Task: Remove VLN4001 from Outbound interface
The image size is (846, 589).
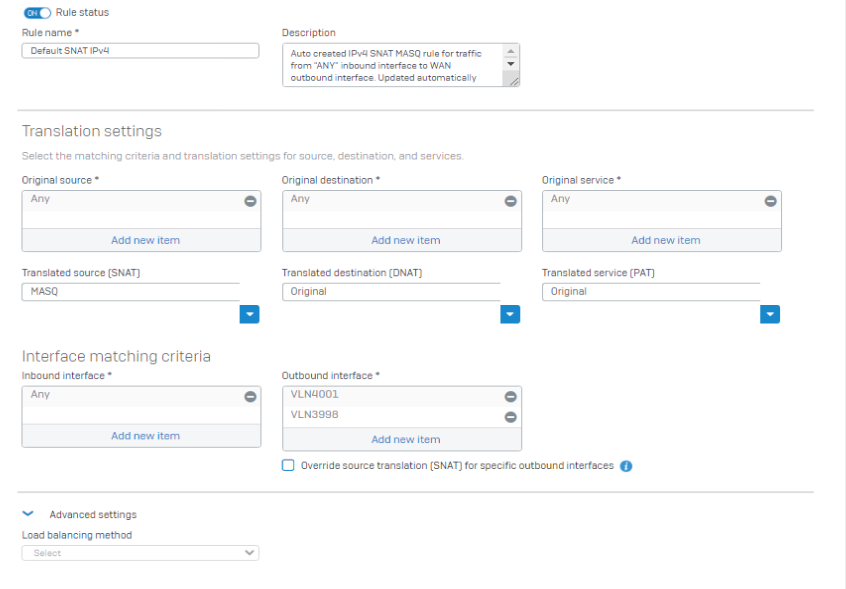Action: (510, 397)
